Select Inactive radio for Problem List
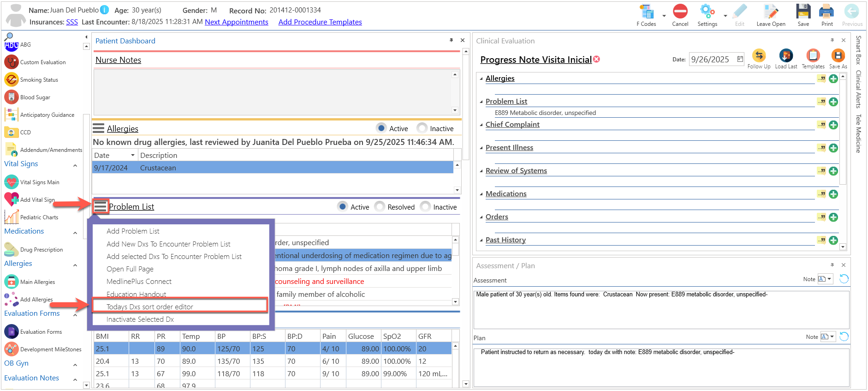The height and width of the screenshot is (391, 868). pos(425,206)
